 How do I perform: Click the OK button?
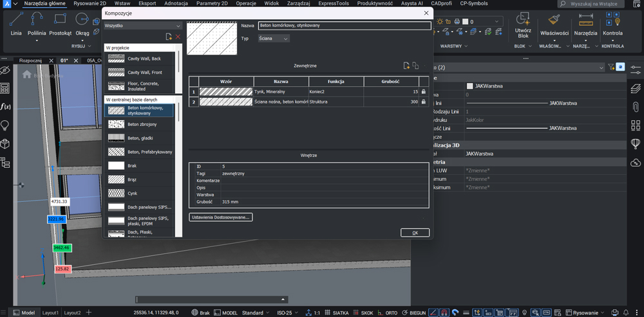pyautogui.click(x=415, y=233)
